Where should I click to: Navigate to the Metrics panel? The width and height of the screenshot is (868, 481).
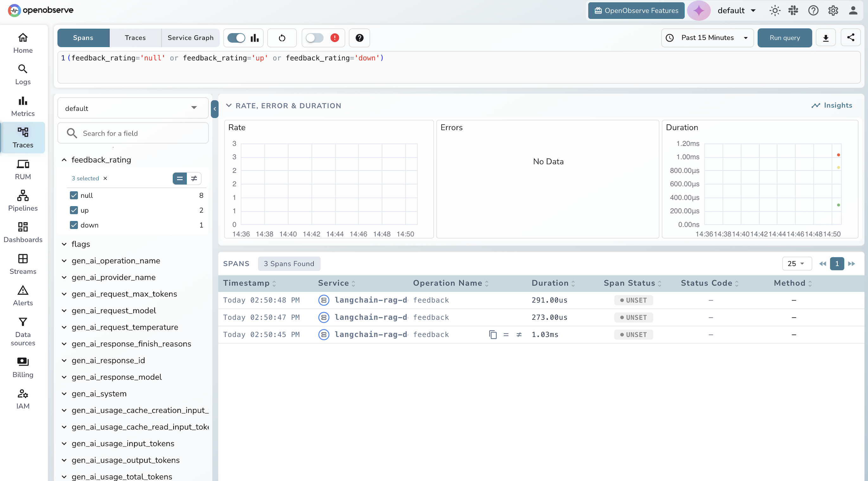[x=22, y=105]
